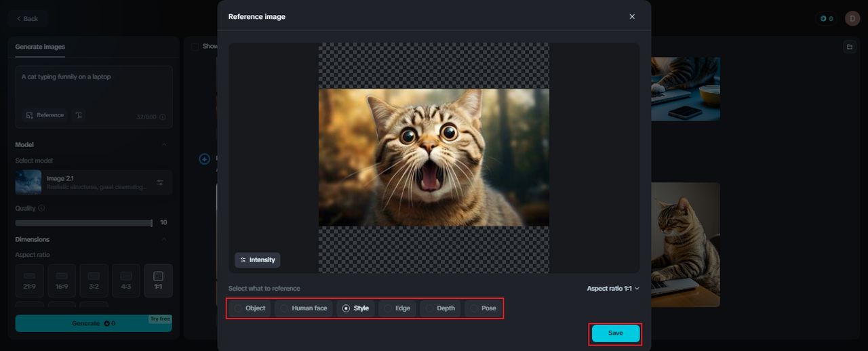Select the Style reference option
868x351 pixels.
pos(355,308)
